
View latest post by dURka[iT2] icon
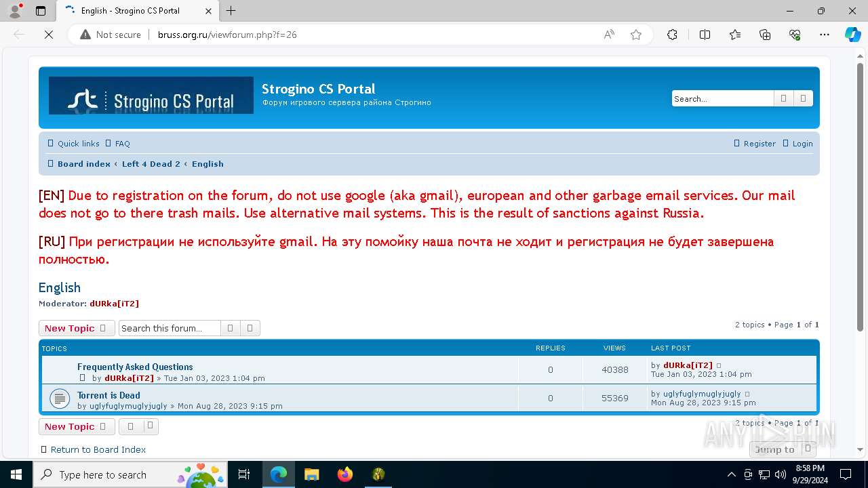(719, 365)
